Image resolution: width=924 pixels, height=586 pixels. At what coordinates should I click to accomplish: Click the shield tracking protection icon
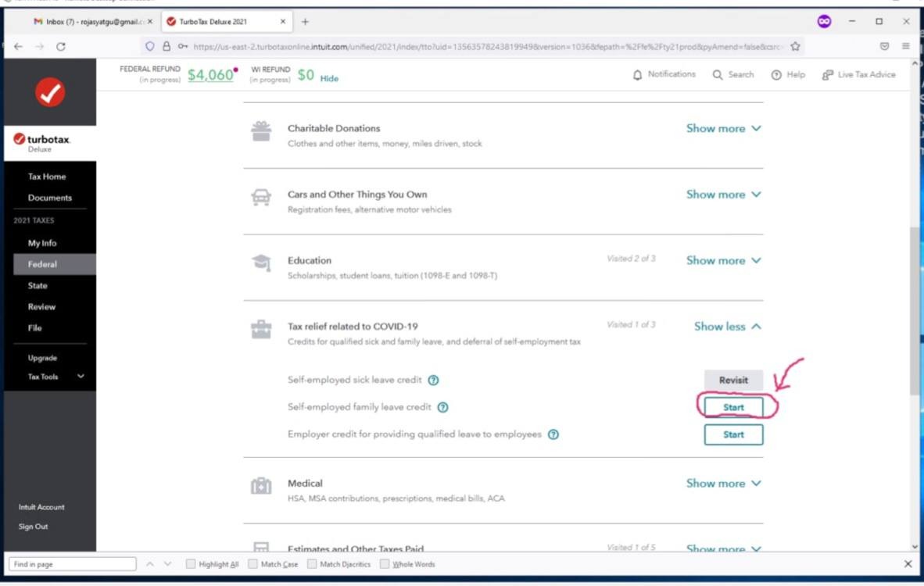coord(149,46)
